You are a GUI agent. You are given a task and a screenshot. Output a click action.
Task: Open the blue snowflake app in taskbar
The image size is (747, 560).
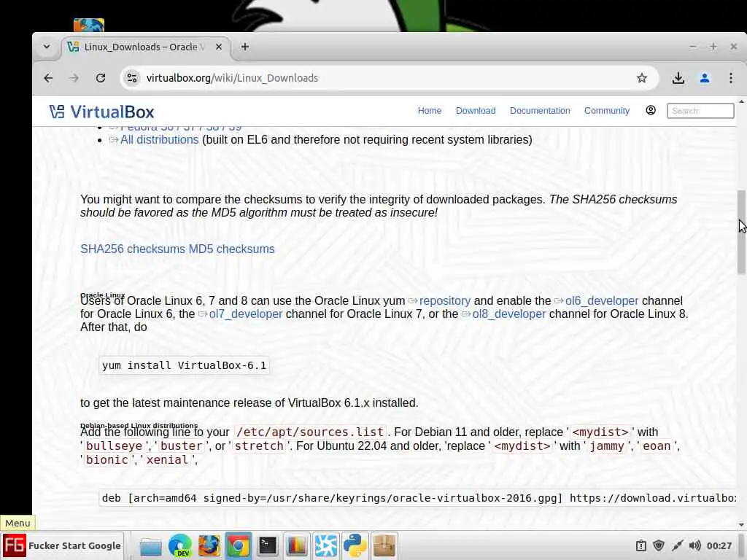pos(326,545)
